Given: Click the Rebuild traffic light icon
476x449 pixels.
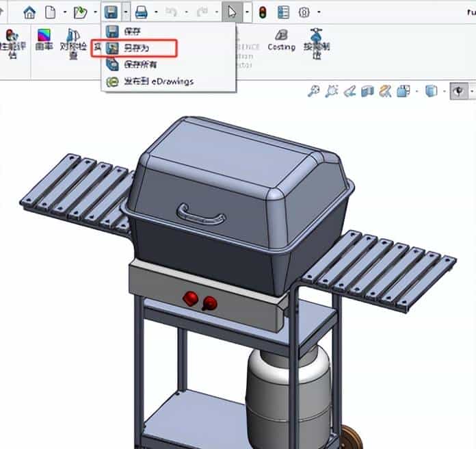Looking at the screenshot, I should (263, 12).
